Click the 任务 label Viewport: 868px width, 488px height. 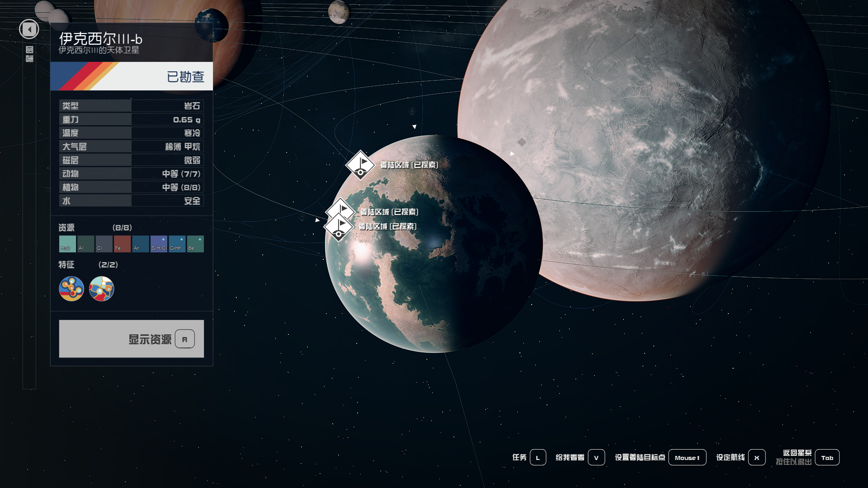tap(519, 457)
